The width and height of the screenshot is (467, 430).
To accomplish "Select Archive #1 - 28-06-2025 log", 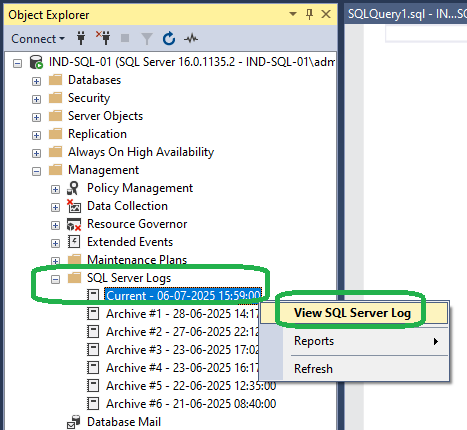I will (182, 314).
